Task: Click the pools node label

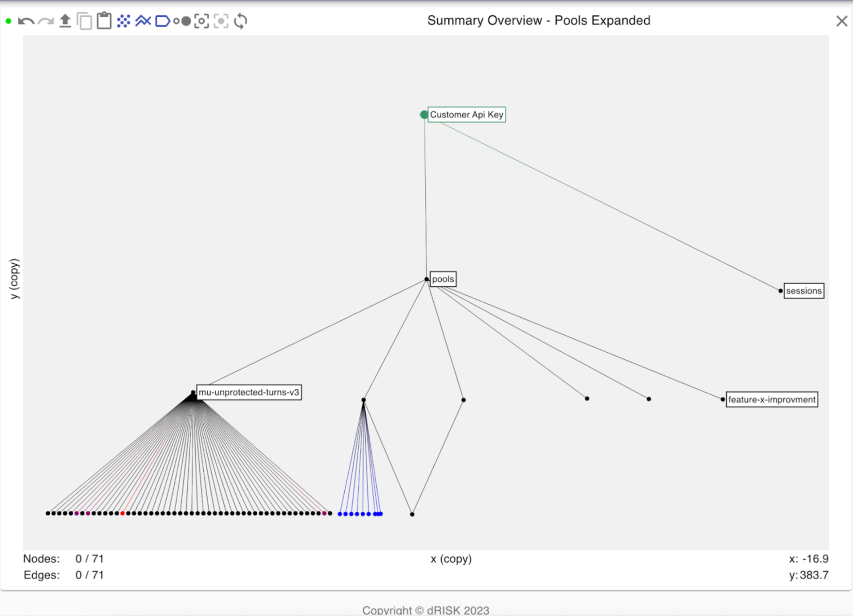Action: point(443,279)
